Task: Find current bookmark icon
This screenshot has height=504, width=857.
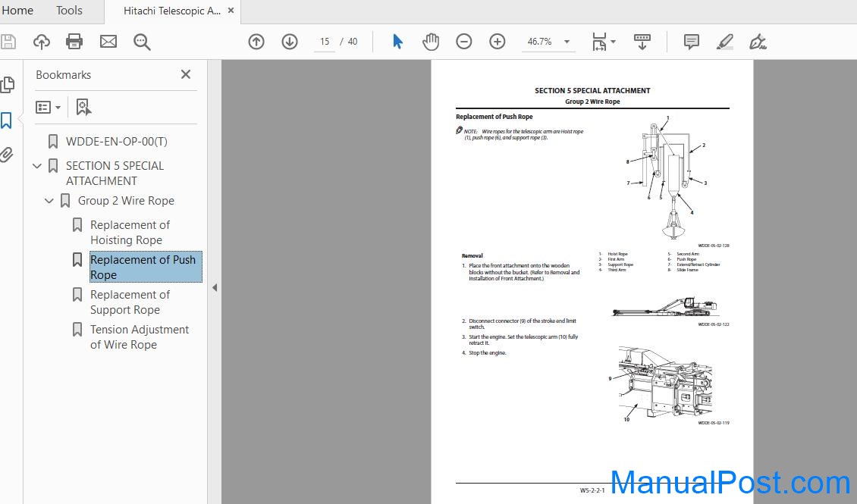Action: pyautogui.click(x=83, y=107)
